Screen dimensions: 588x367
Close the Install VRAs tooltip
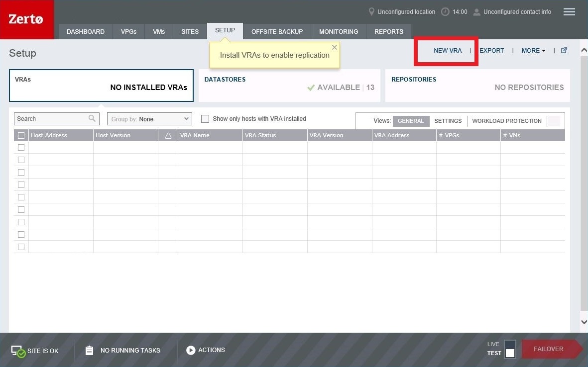[335, 47]
